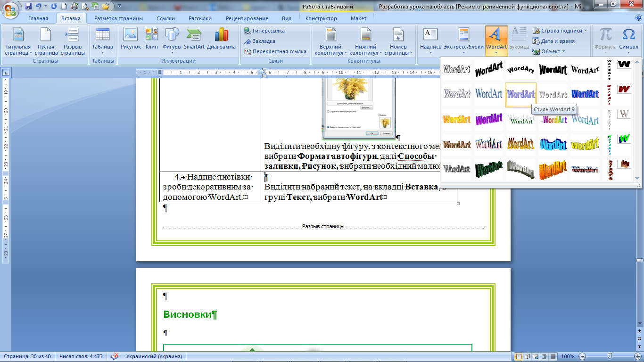Click the Висновки heading text

point(188,314)
